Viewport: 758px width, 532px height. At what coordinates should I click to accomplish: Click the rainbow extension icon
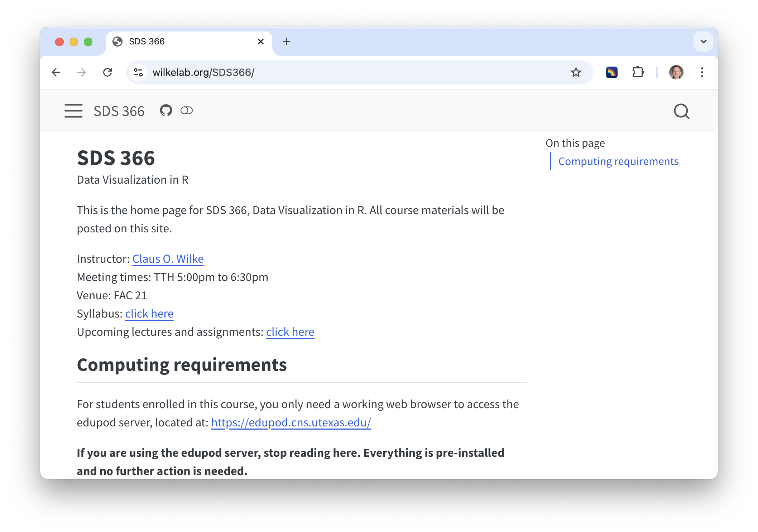click(611, 72)
